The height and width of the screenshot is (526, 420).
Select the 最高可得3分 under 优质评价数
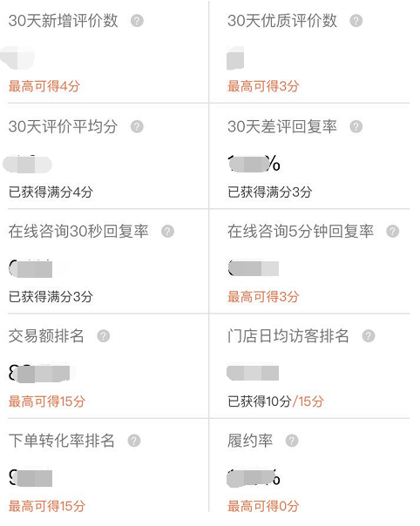click(263, 86)
